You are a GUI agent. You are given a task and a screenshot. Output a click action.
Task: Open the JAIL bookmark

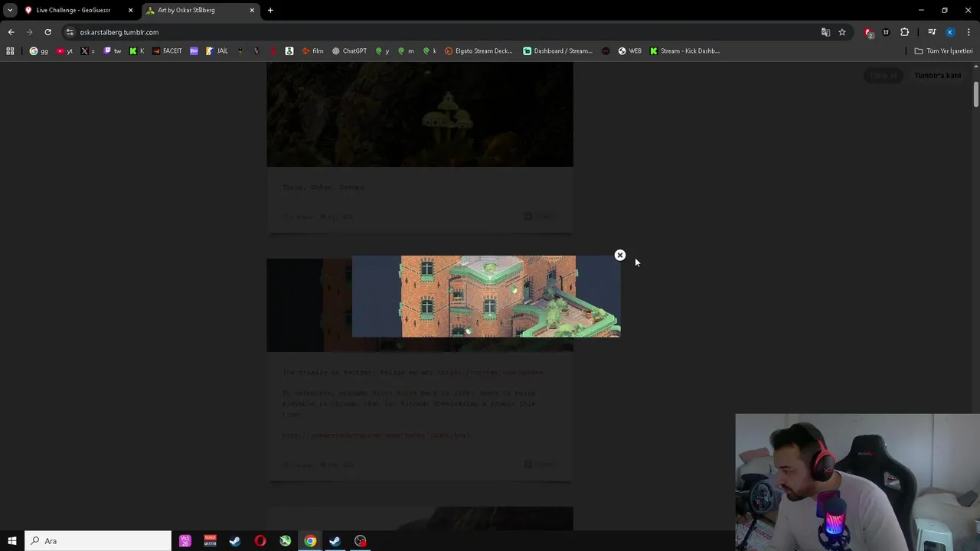click(x=217, y=51)
